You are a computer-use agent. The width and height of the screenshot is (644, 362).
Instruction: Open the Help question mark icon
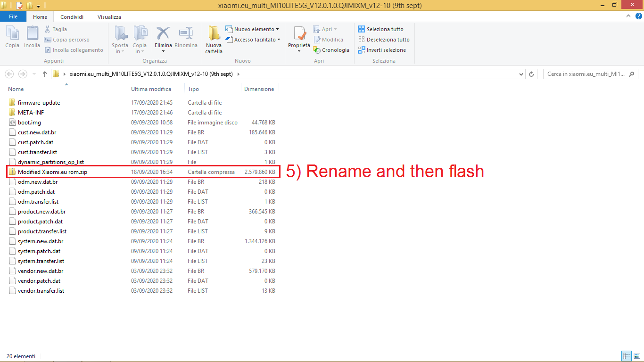tap(639, 16)
